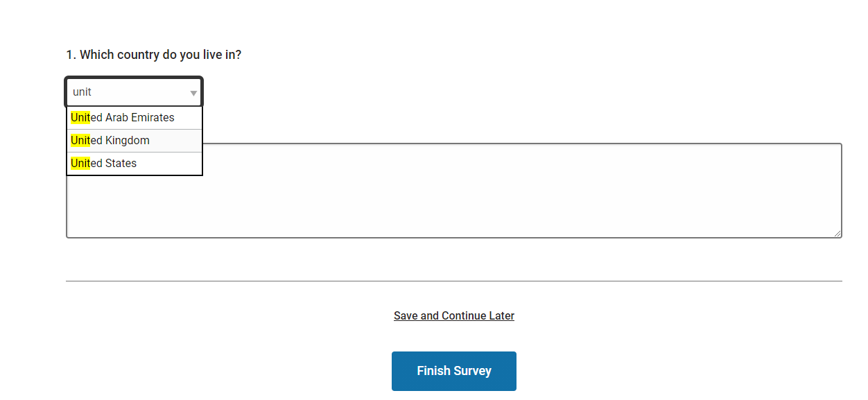Click the word "Survey" on the blue button
868x400 pixels.
click(472, 371)
